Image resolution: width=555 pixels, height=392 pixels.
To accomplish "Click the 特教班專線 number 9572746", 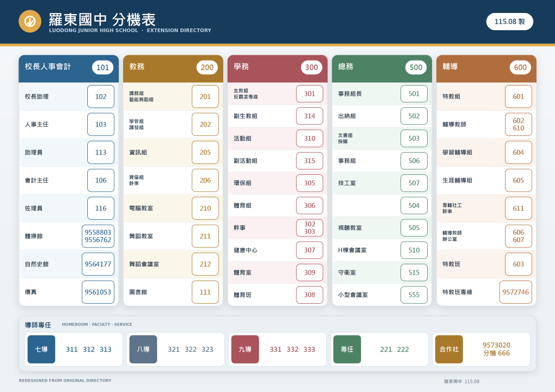I will pos(516,292).
